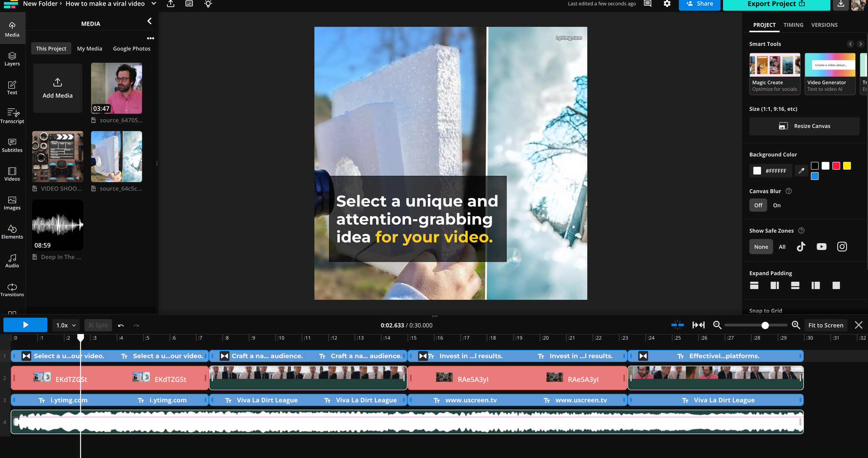Click the Resize Canvas button

(804, 126)
